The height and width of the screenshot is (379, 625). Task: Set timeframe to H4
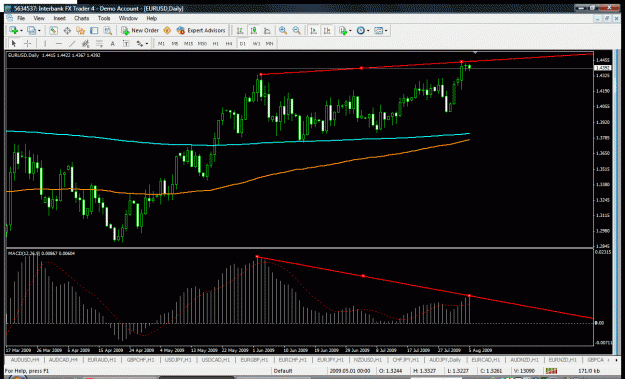(x=229, y=43)
